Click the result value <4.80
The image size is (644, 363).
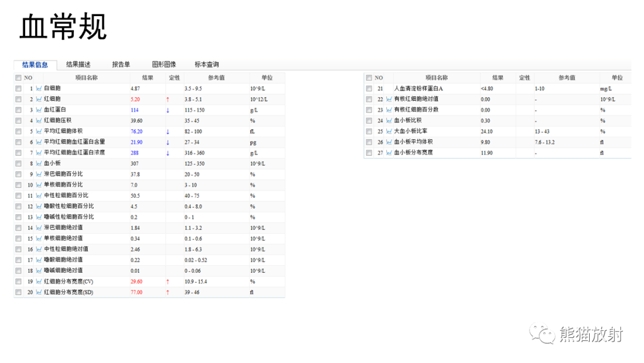click(487, 88)
